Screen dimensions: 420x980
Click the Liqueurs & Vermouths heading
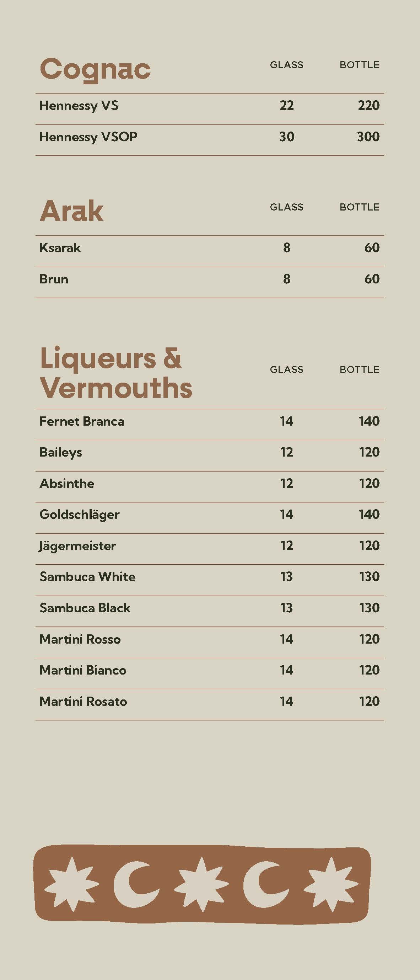(116, 373)
